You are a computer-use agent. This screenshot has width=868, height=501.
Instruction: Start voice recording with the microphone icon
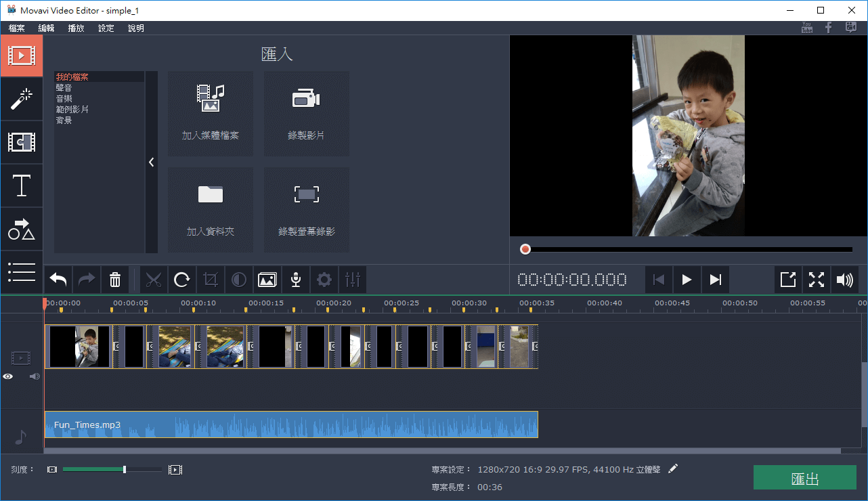[x=295, y=280]
